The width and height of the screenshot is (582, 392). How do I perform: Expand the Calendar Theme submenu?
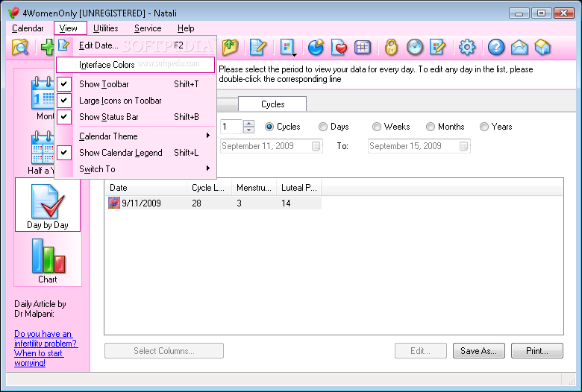135,136
